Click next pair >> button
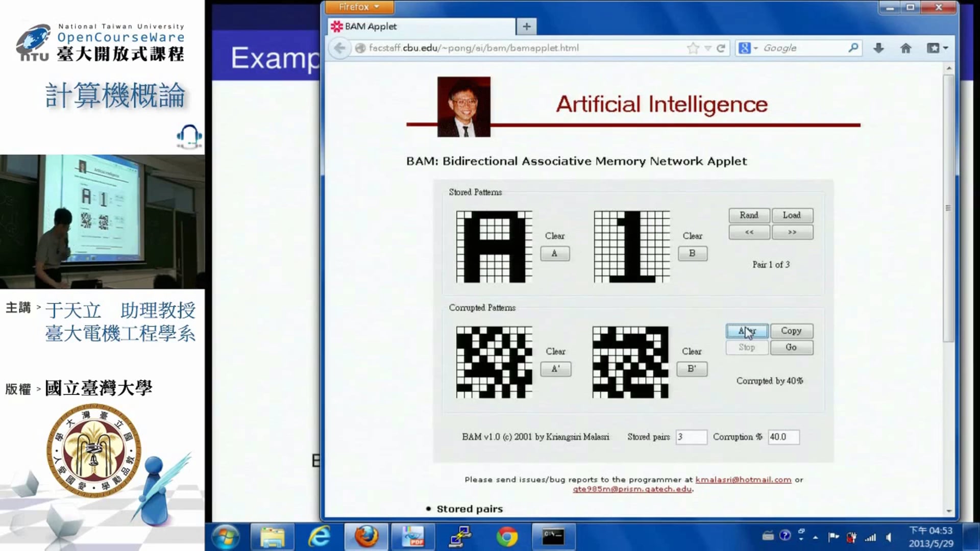This screenshot has width=980, height=551. [792, 232]
